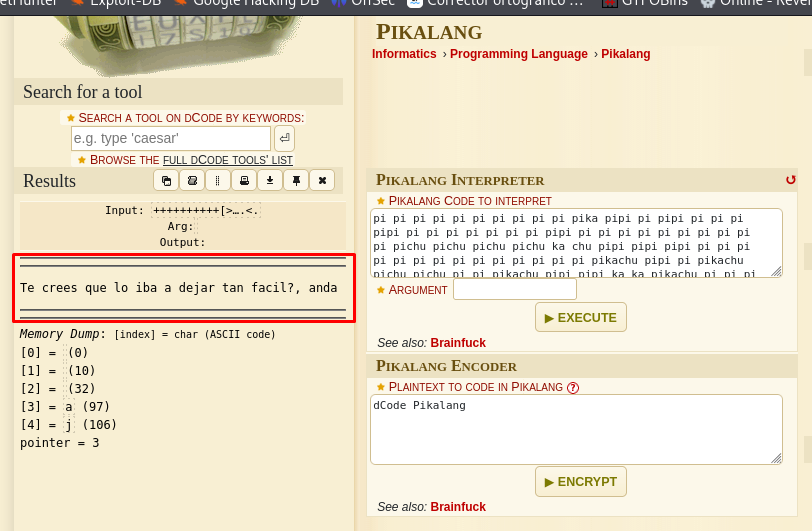Viewport: 812px width, 531px height.
Task: Submit the tool search with return-arrow button
Action: tap(284, 138)
